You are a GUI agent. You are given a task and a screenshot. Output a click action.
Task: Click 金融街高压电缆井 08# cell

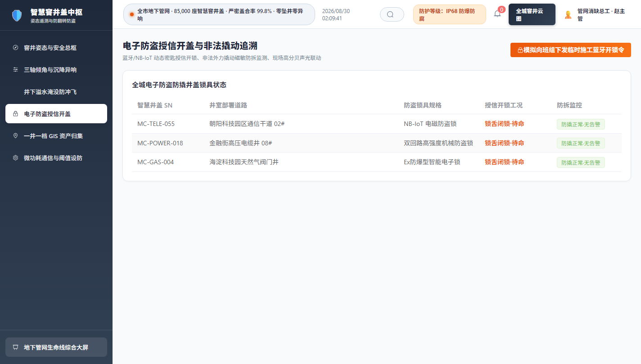pos(241,143)
